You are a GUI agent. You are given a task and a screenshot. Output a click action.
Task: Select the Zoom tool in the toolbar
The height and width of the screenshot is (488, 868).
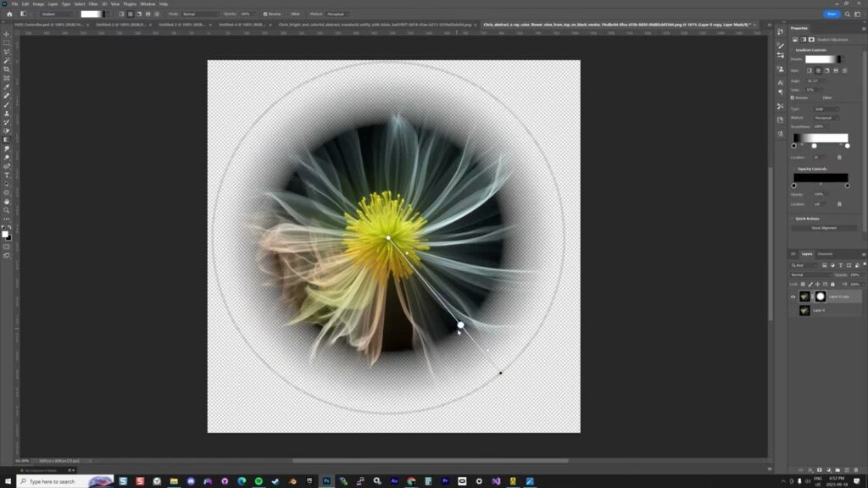click(x=7, y=210)
